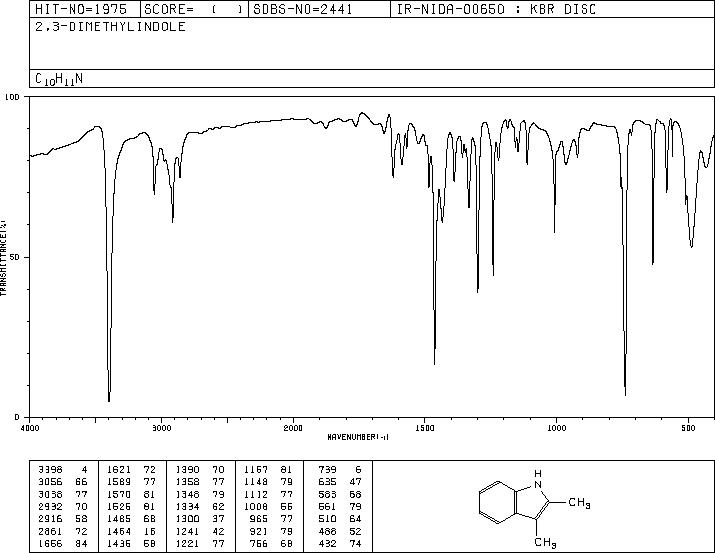Click the 50 label on the y-axis
The image size is (715, 553).
[15, 258]
